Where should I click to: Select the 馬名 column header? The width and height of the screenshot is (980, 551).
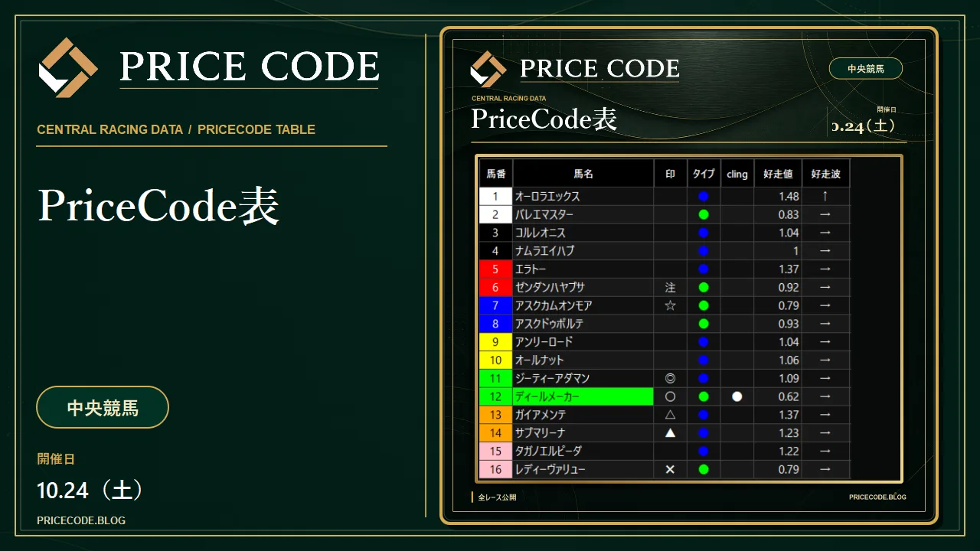click(583, 174)
